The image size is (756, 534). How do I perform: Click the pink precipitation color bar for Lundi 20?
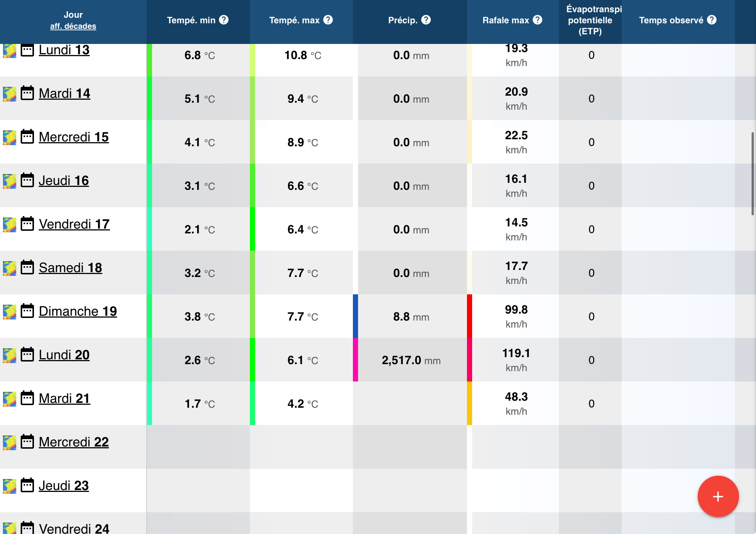(x=355, y=360)
